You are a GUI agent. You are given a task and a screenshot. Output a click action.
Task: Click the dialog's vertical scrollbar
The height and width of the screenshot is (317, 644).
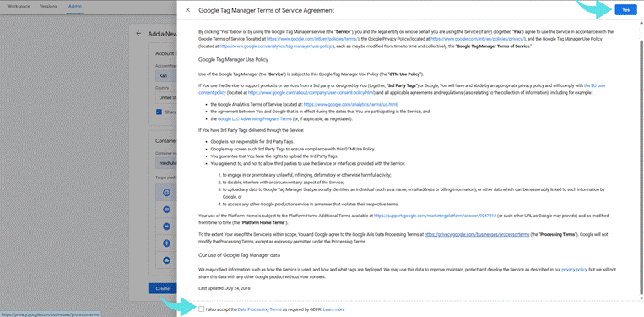pos(641,161)
